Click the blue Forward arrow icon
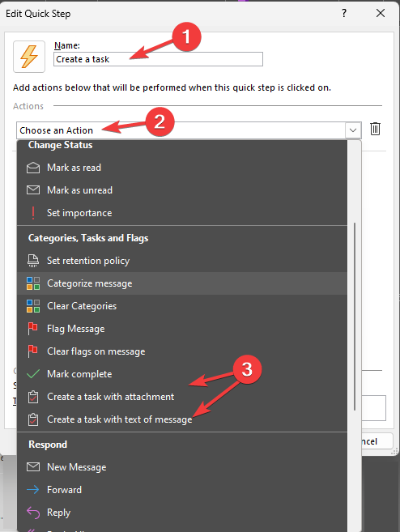The height and width of the screenshot is (532, 400). coord(33,490)
